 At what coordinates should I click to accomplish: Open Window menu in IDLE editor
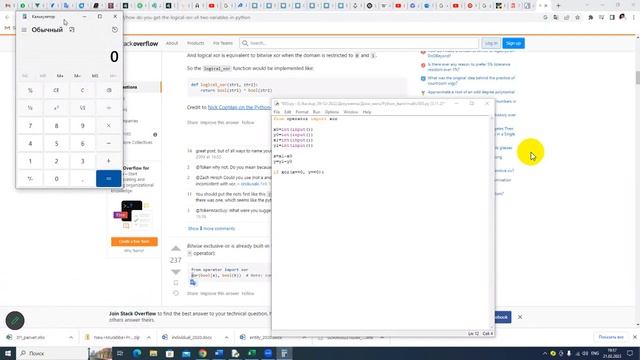click(351, 112)
